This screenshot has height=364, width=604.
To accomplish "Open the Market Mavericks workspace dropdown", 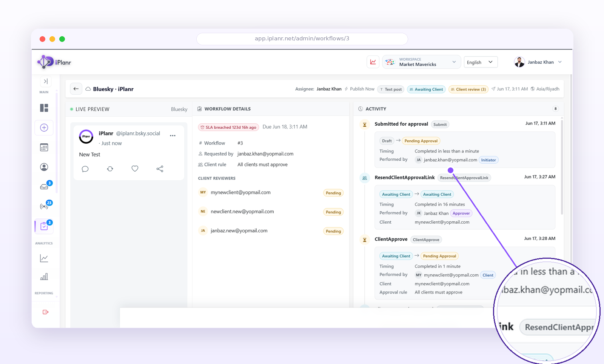I will pyautogui.click(x=421, y=62).
